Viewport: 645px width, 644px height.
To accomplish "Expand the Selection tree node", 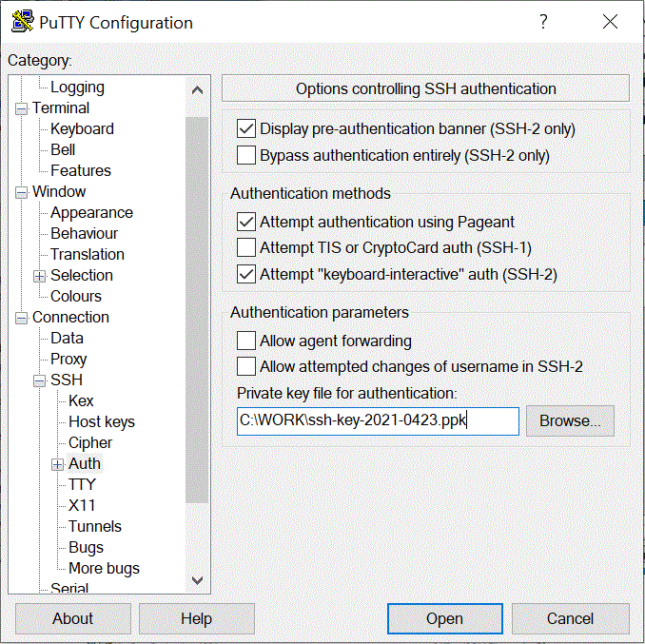I will [x=40, y=276].
